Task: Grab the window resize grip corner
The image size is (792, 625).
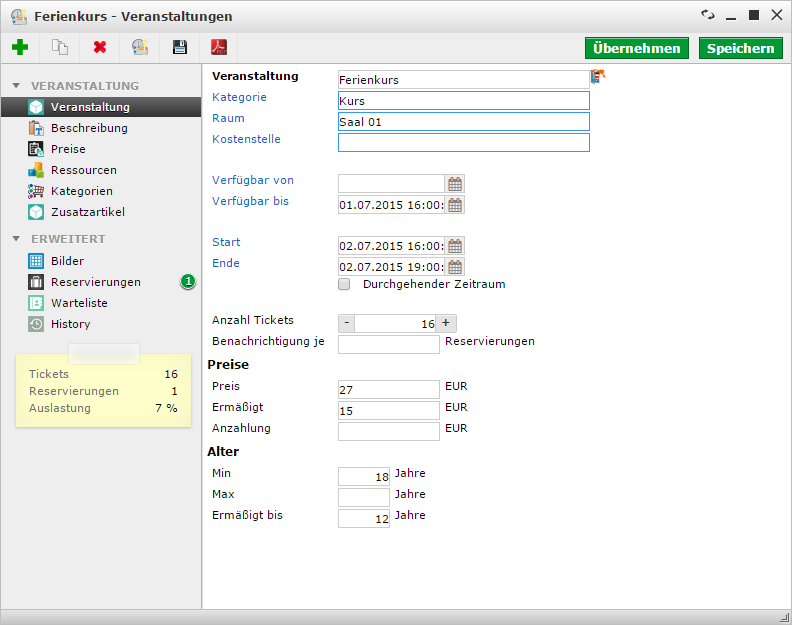Action: click(x=784, y=617)
